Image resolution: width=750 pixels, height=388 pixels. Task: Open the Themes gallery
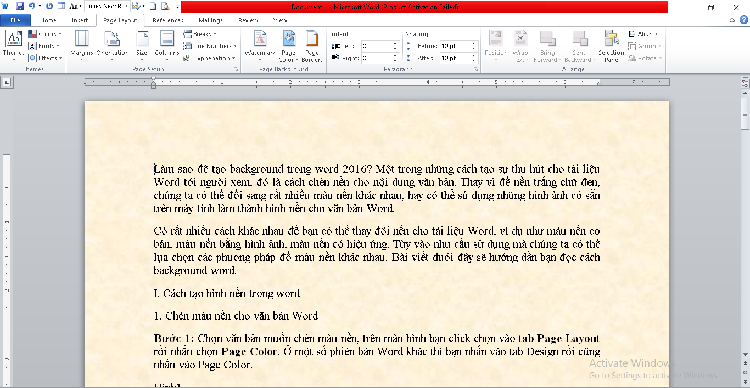tap(13, 46)
